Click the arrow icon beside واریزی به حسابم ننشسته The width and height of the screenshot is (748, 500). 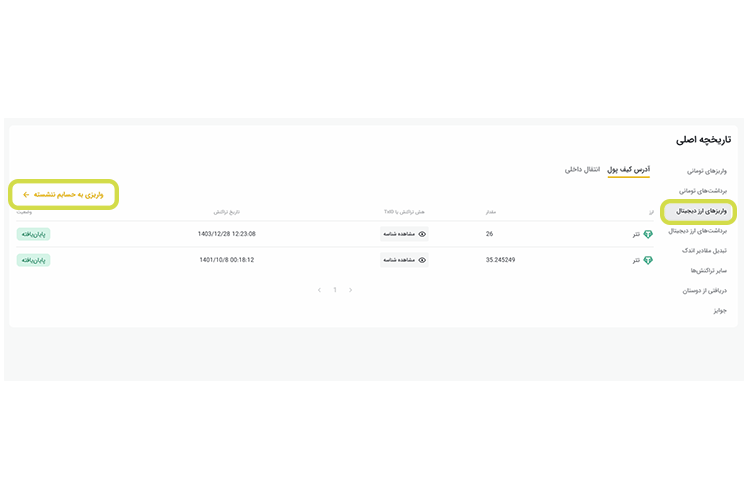pyautogui.click(x=26, y=194)
